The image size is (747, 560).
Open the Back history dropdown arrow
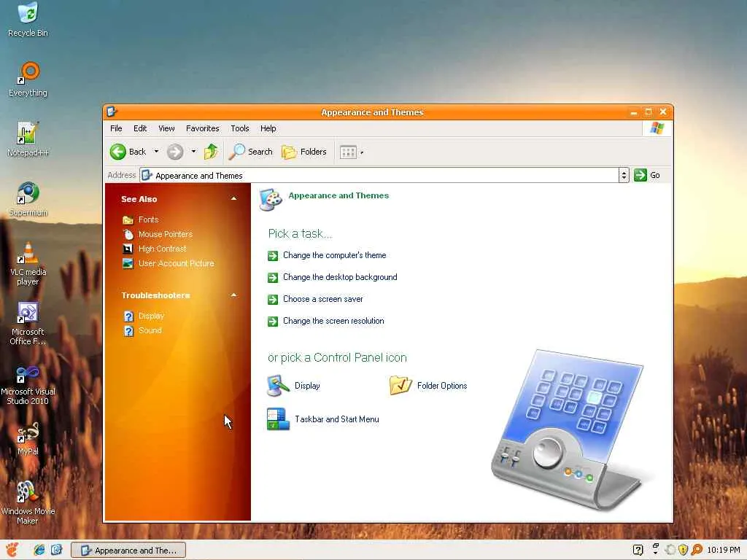click(156, 152)
